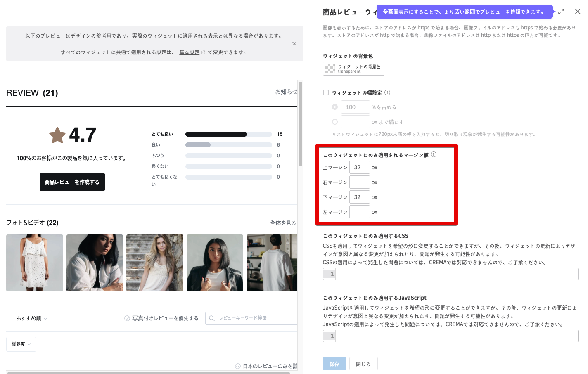Click the external link icon after 基本設定
Viewport: 588px width, 374px height.
click(203, 52)
